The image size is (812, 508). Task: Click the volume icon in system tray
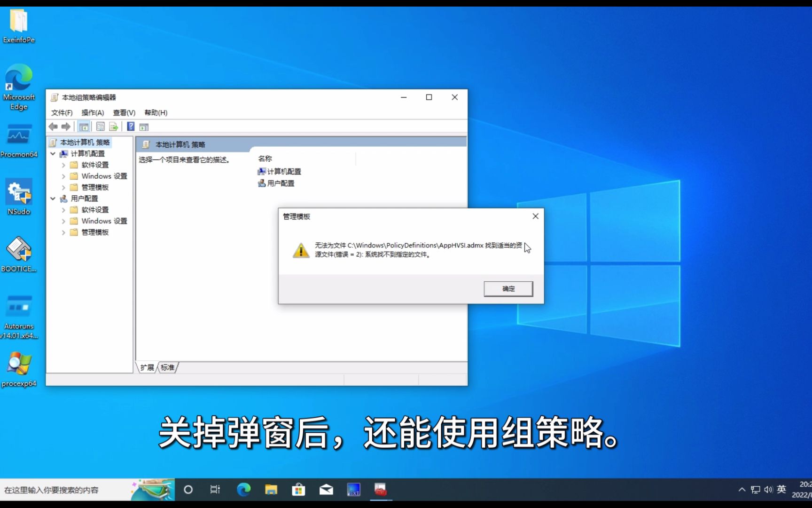point(768,489)
